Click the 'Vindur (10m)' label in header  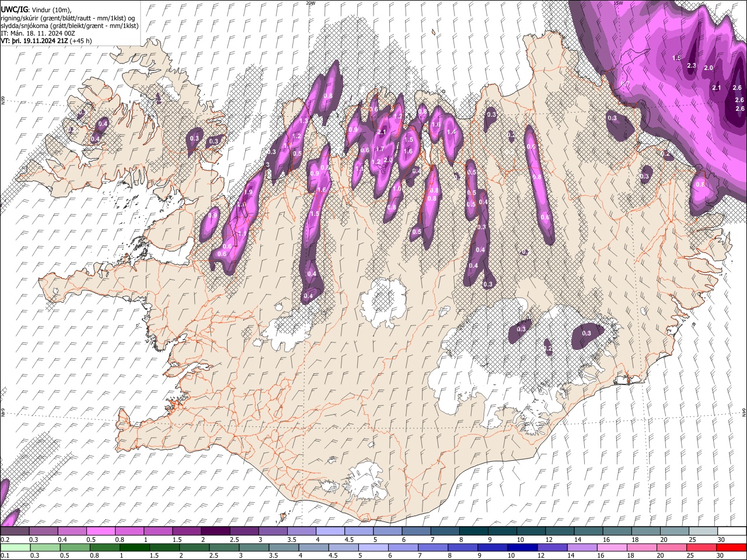[52, 10]
